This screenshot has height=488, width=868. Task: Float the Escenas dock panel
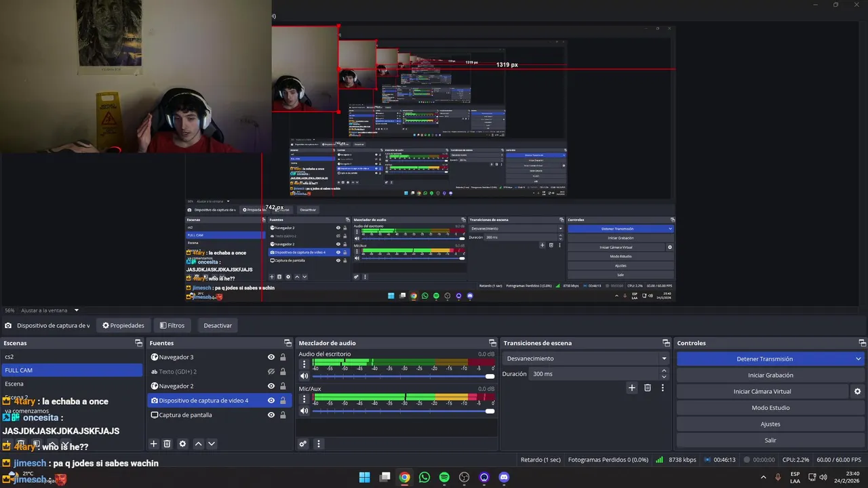click(x=138, y=343)
